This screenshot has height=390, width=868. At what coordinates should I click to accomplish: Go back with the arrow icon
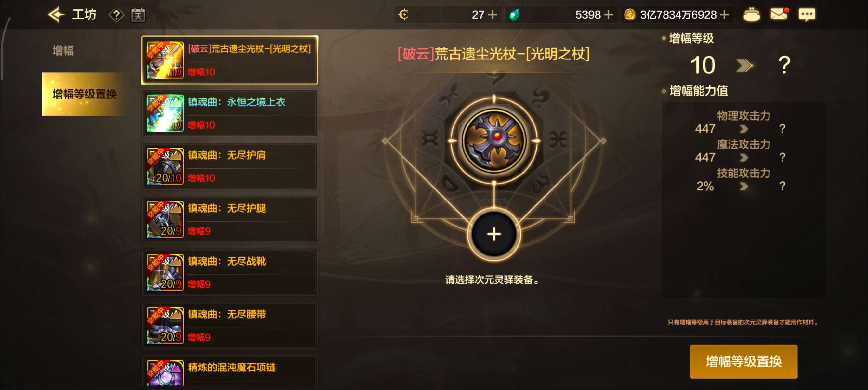(x=56, y=15)
